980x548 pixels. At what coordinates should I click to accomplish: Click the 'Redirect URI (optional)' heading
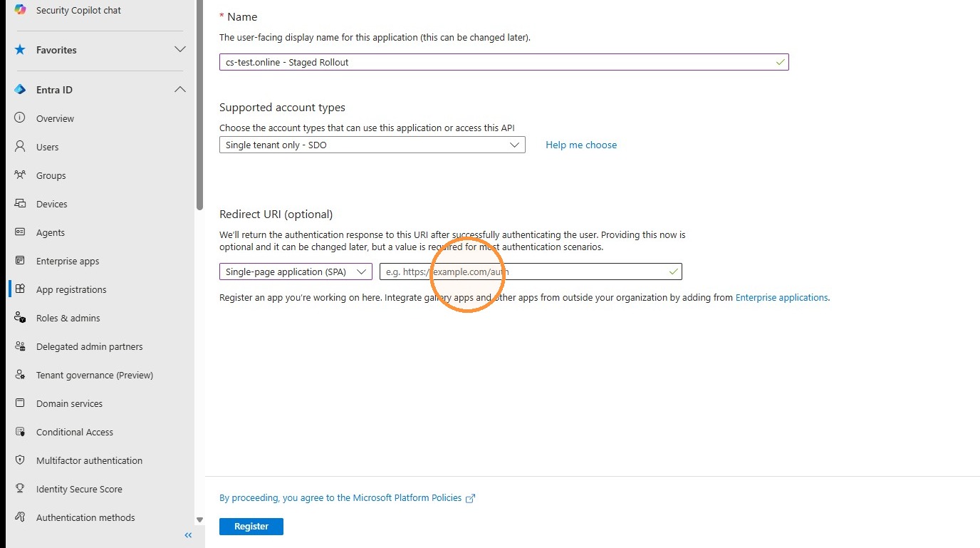(276, 214)
